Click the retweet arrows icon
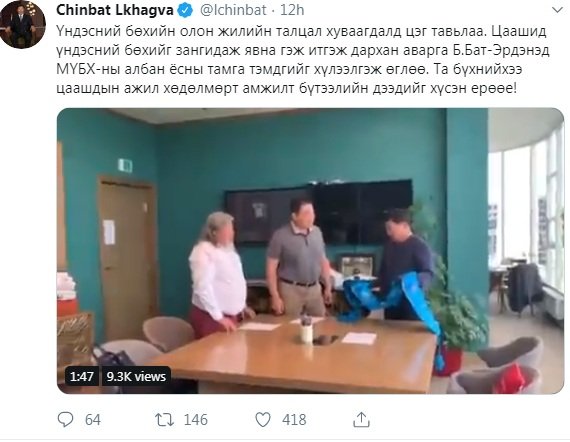Screen dimensions: 570x442 pos(164,420)
